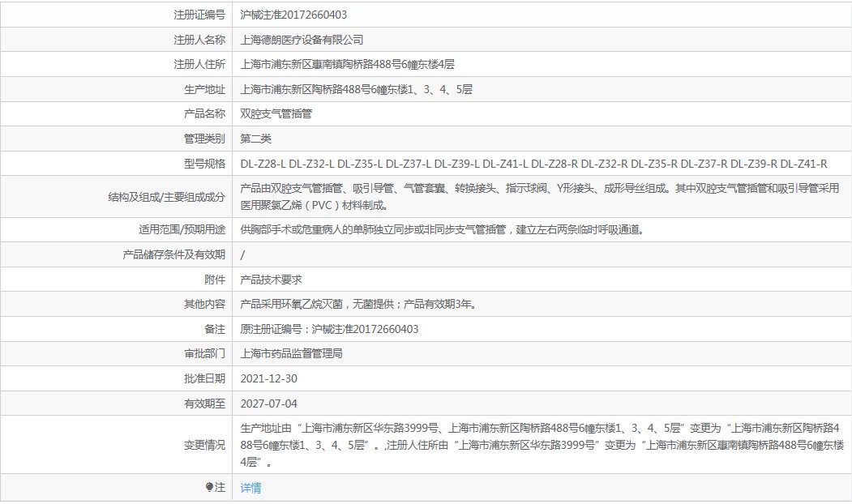Select 上海市药品监督管理局 approval department

[x=291, y=353]
